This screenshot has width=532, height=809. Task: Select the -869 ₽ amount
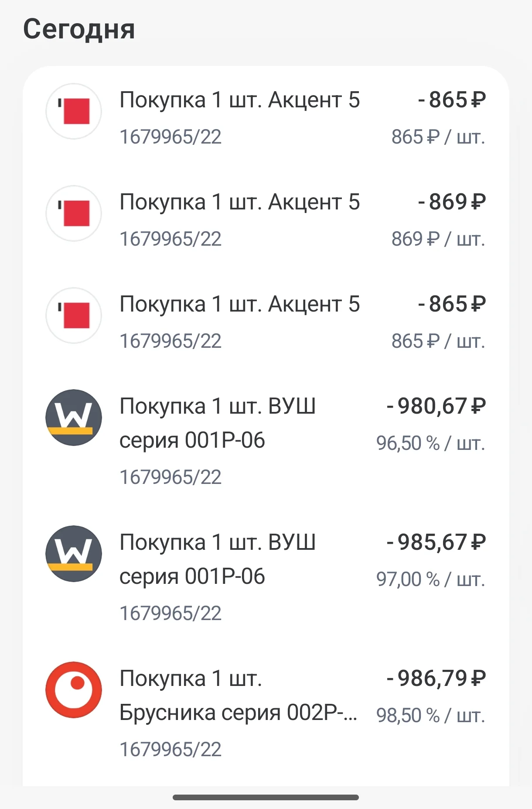(x=451, y=202)
